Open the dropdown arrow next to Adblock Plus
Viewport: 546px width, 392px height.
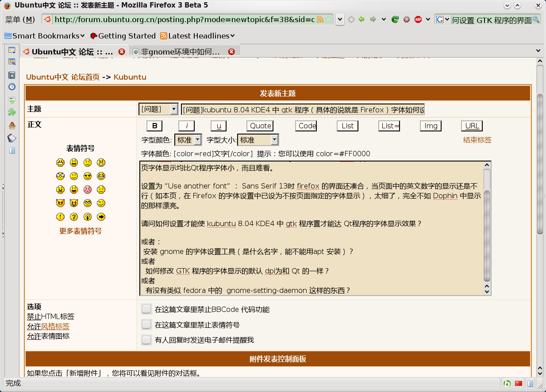click(x=427, y=19)
